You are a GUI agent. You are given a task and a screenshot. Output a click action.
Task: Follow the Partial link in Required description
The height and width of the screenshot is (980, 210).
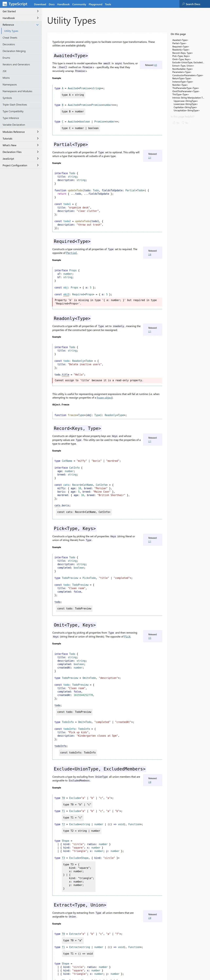(x=71, y=253)
